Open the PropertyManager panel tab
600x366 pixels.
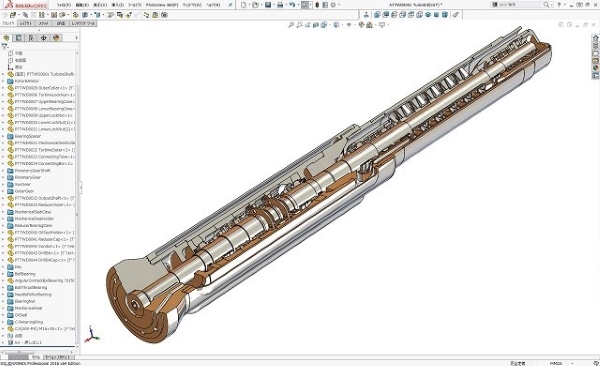point(18,38)
